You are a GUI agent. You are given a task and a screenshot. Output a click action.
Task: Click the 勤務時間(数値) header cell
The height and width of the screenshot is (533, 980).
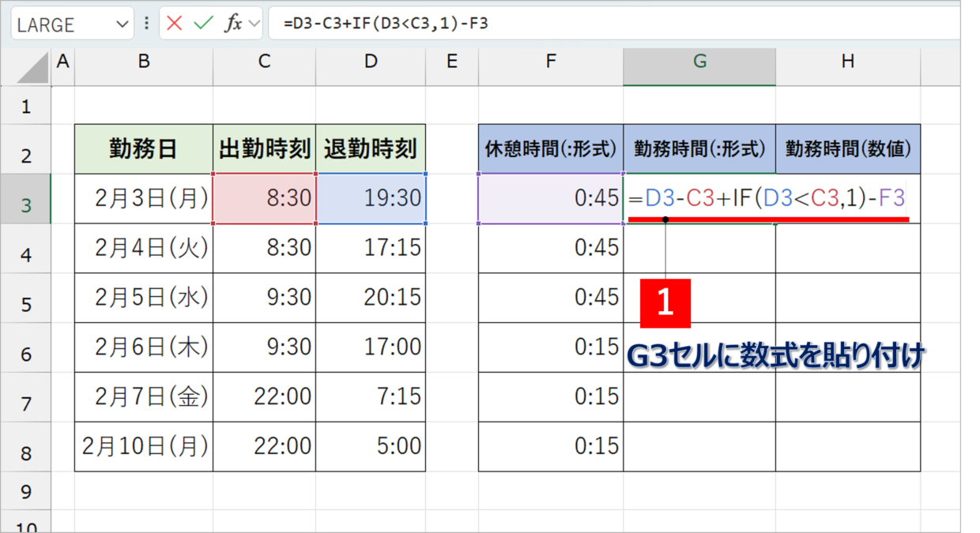point(848,148)
